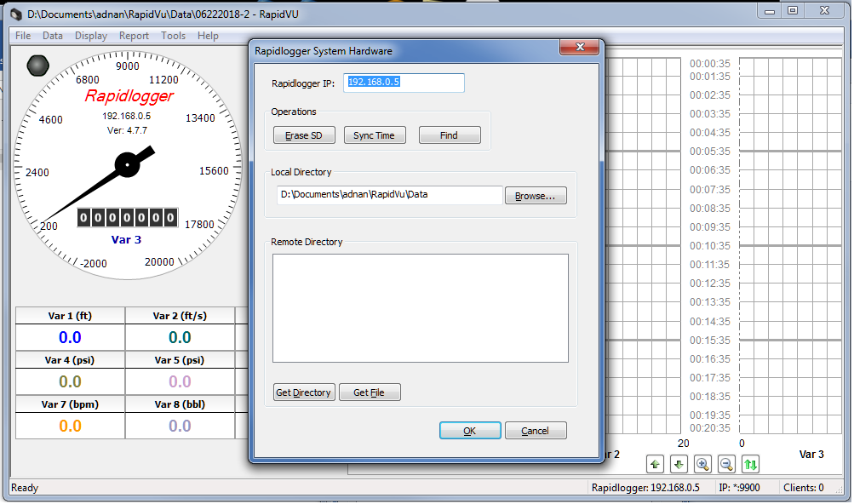
Task: Click the Get File button
Action: point(370,392)
